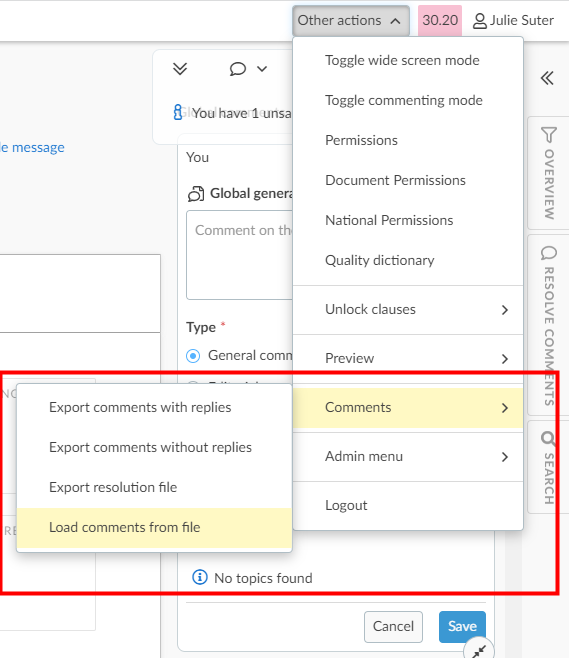Click the pink 30.20 version badge
Image resolution: width=569 pixels, height=658 pixels.
click(x=440, y=21)
